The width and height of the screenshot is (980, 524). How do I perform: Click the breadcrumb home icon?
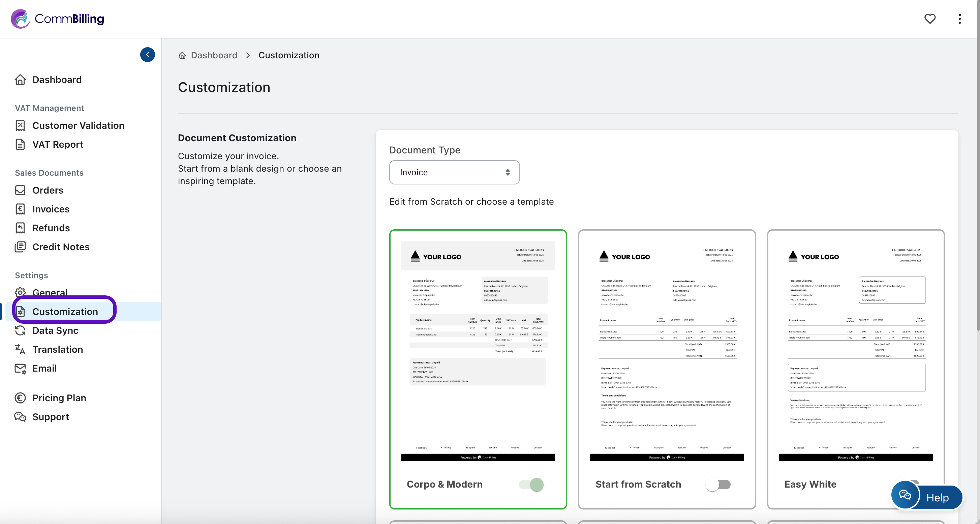coord(182,56)
